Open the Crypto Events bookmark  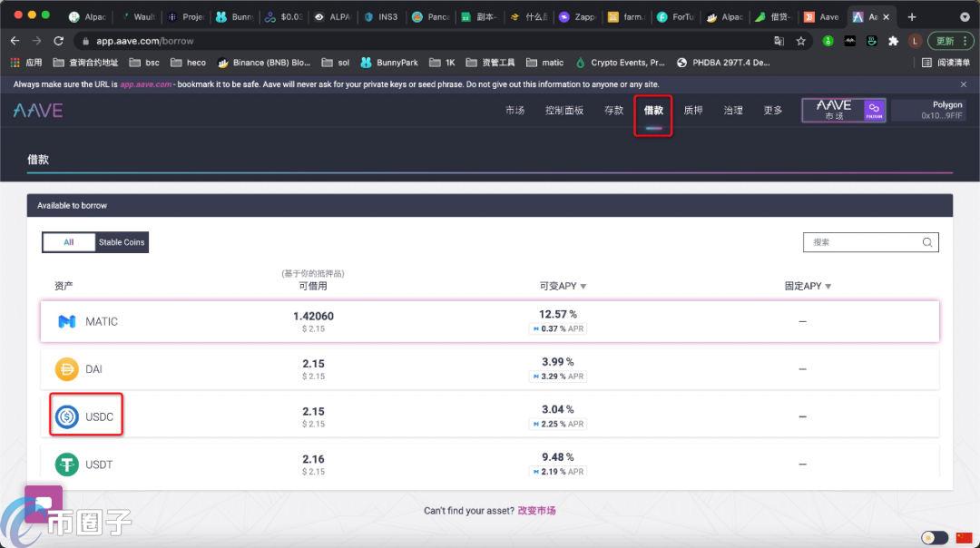[620, 63]
